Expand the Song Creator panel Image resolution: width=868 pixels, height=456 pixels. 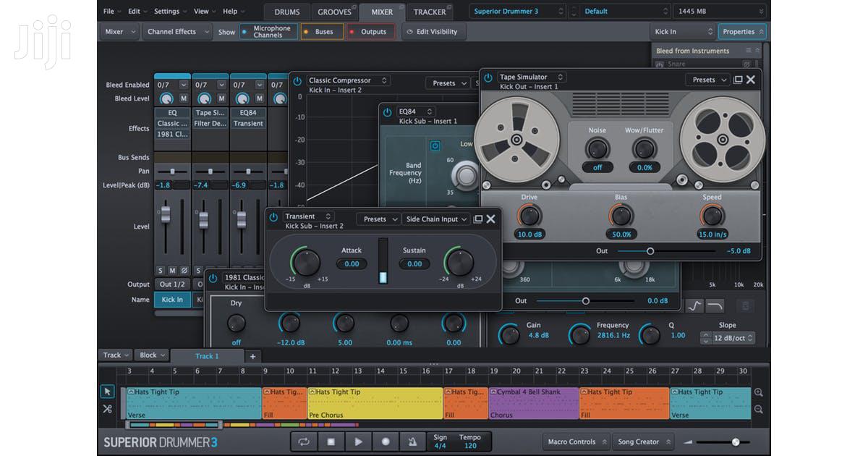click(644, 442)
